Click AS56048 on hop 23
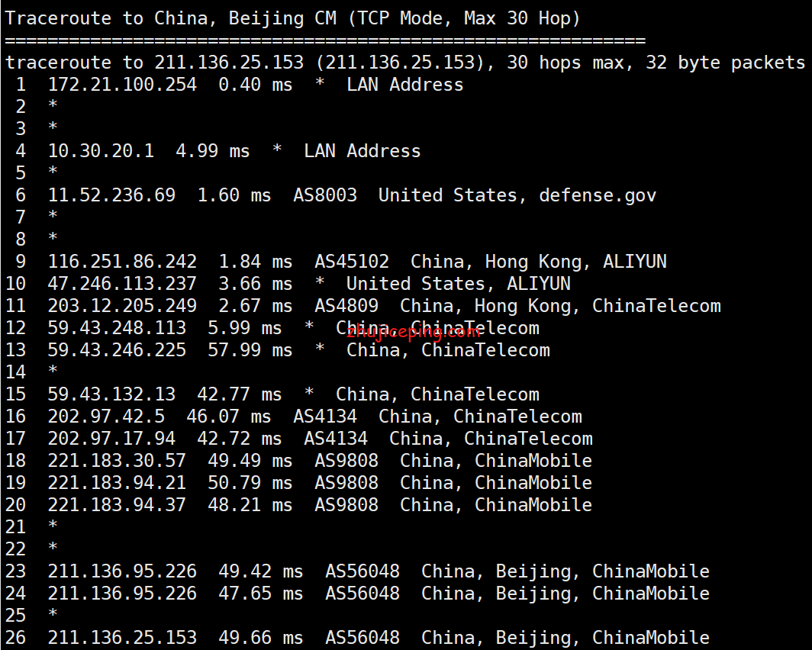The height and width of the screenshot is (650, 812). coord(362,571)
